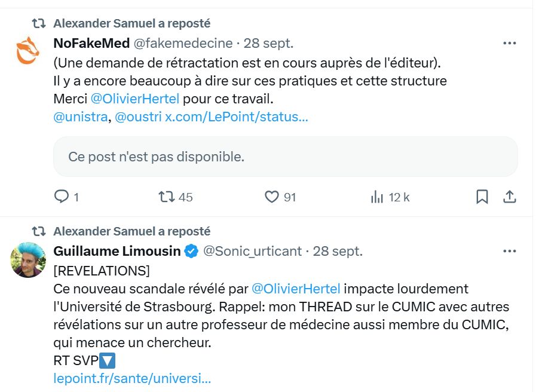Reply to the NoFakeMed post
The width and height of the screenshot is (539, 392).
point(62,197)
